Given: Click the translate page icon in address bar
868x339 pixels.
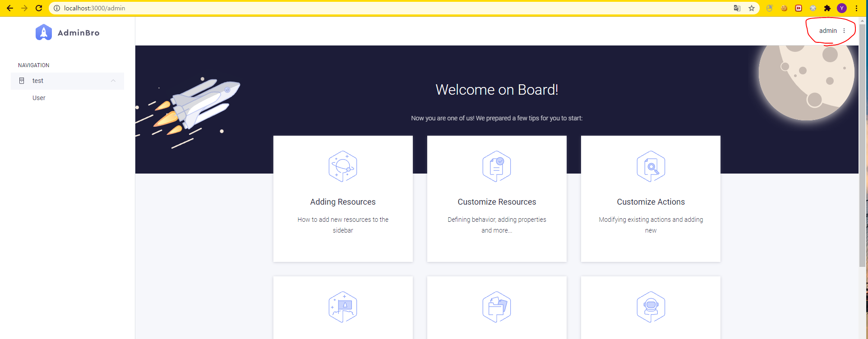Looking at the screenshot, I should (737, 8).
